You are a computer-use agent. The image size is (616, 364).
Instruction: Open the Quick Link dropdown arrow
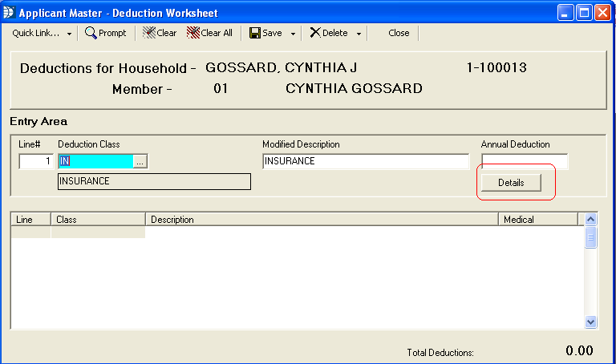70,34
